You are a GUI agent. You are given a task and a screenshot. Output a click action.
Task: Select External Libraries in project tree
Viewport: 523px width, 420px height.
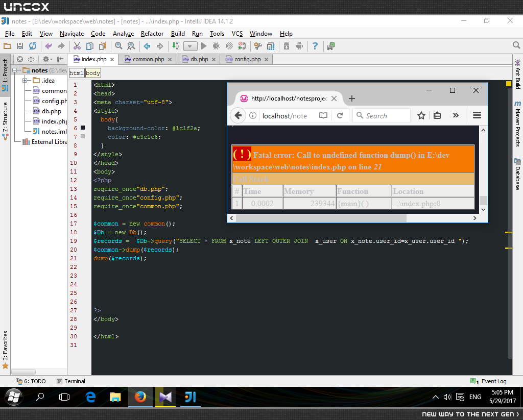click(45, 142)
